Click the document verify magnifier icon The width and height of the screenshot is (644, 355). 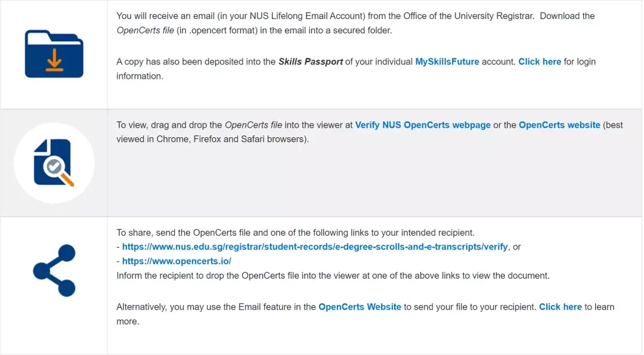coord(54,163)
